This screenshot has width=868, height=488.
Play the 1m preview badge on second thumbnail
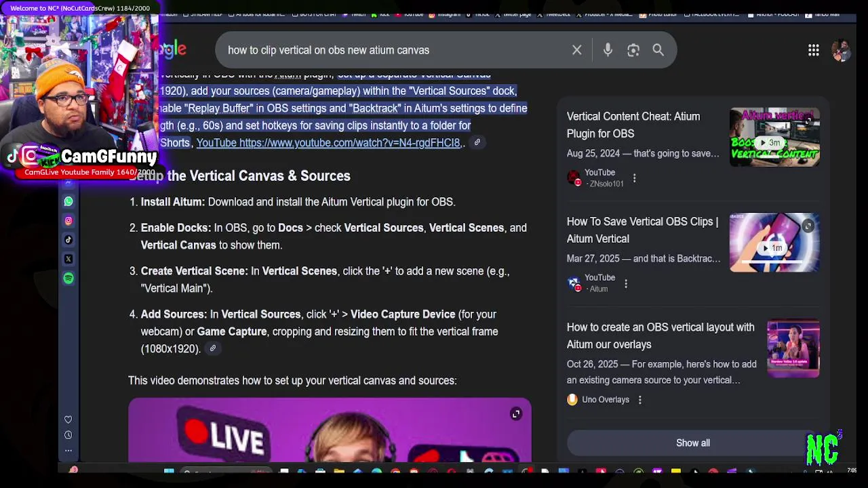(772, 248)
